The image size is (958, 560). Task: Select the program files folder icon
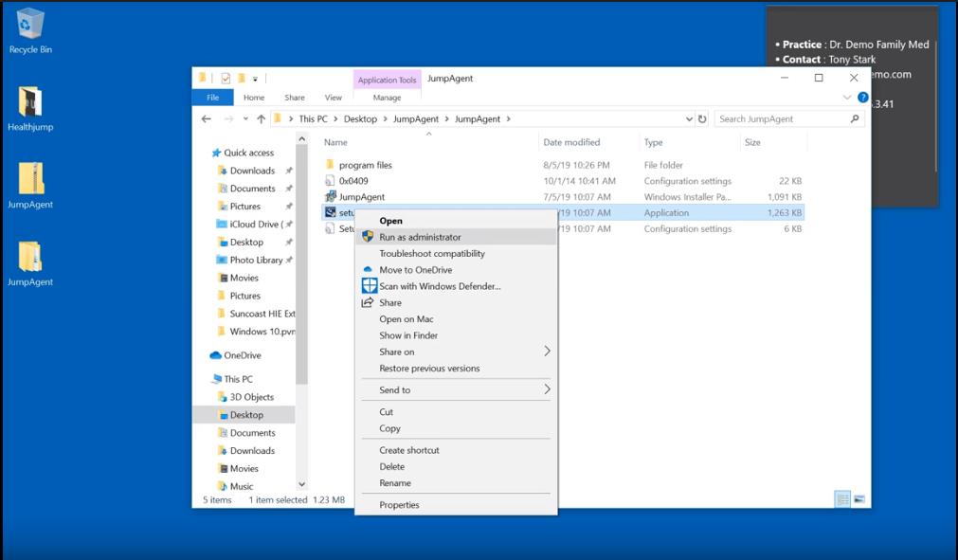point(330,165)
